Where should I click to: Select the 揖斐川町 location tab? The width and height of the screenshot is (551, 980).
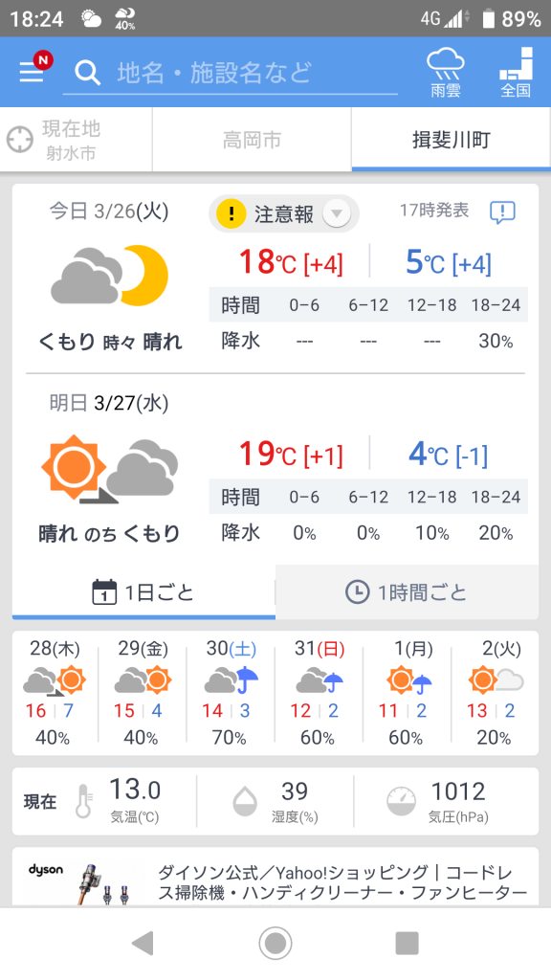(x=452, y=140)
